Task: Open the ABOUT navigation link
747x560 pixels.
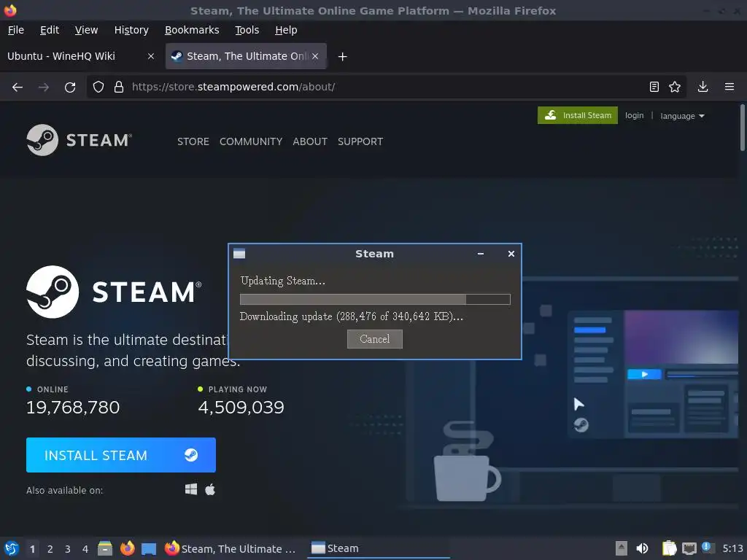Action: [x=309, y=141]
